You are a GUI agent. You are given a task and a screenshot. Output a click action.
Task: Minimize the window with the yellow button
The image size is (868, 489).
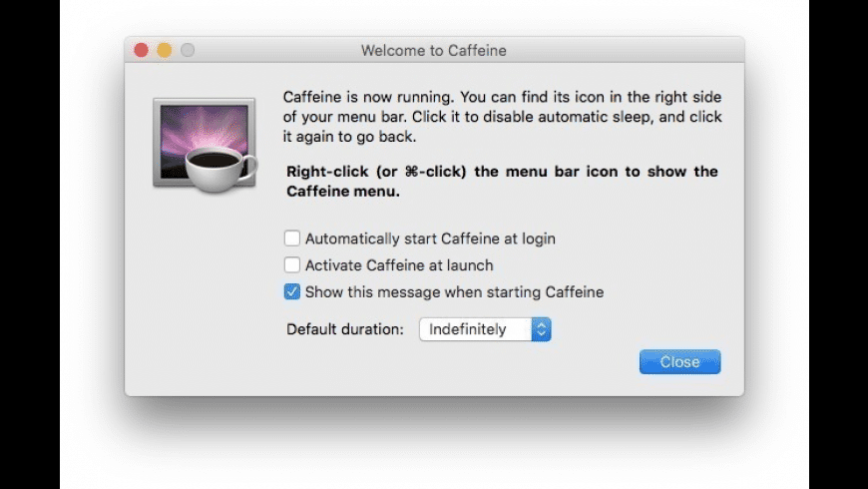(165, 50)
